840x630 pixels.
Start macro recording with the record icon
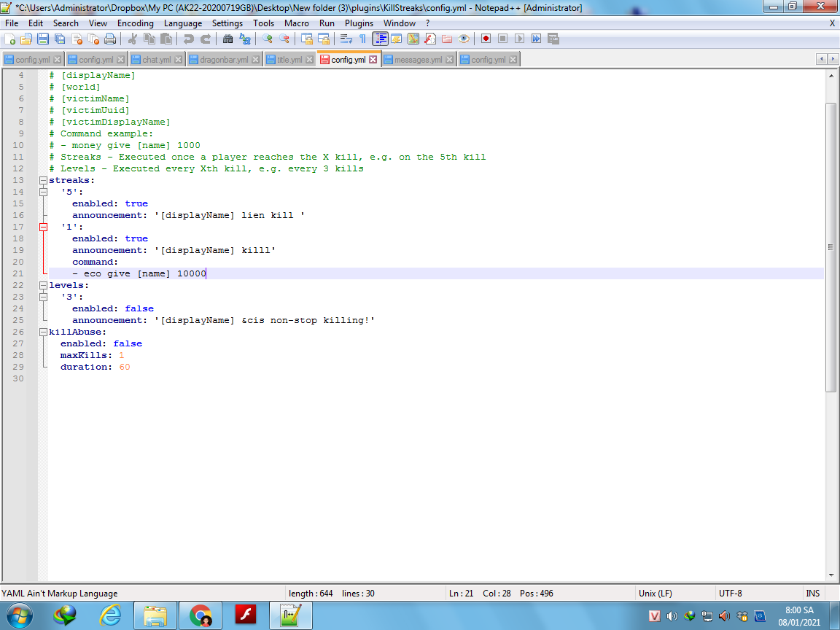[x=486, y=39]
